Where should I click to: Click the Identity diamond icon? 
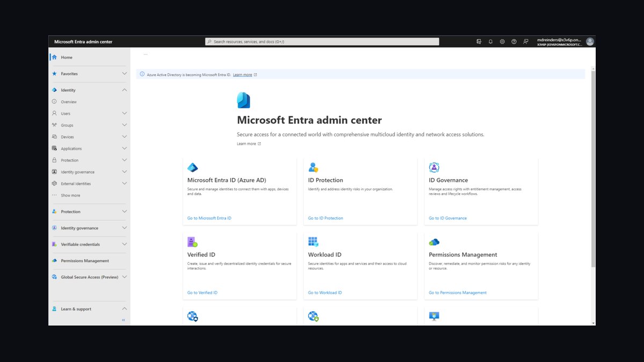(54, 90)
